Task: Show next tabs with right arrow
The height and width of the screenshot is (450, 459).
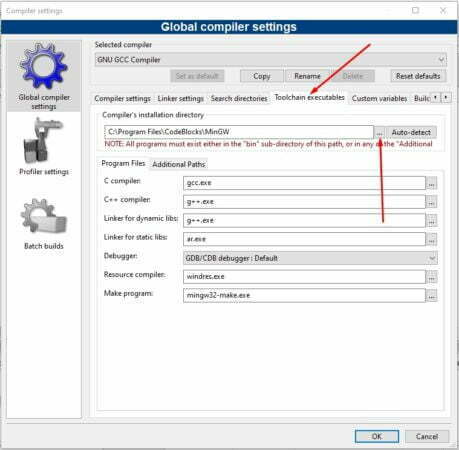Action: [446, 98]
